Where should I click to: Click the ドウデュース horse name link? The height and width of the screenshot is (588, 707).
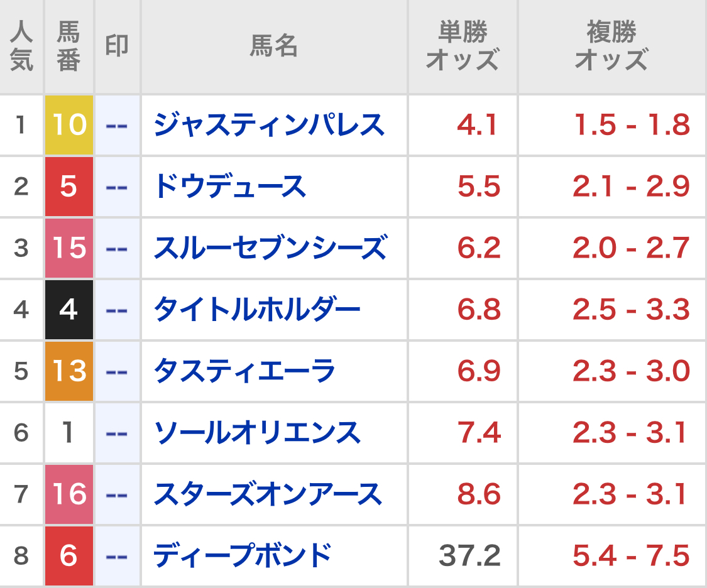229,187
